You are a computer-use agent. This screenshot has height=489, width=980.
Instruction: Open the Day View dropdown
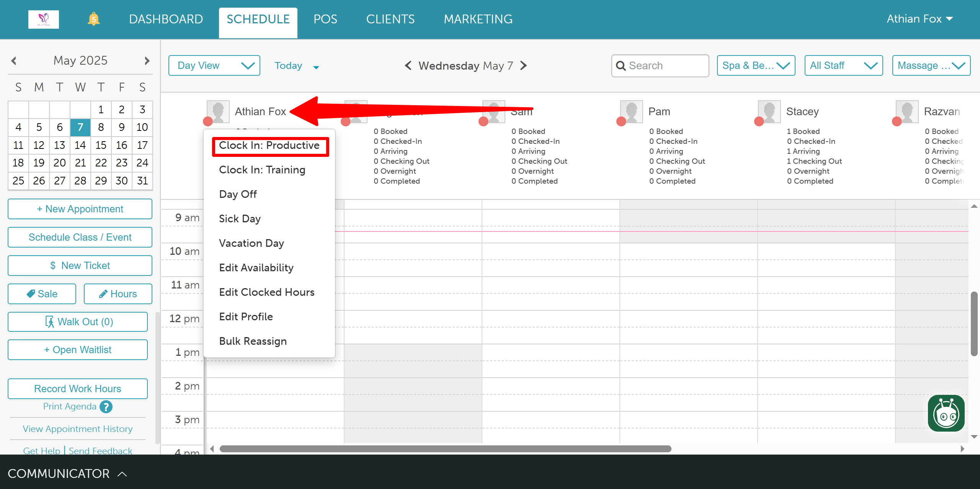[214, 66]
